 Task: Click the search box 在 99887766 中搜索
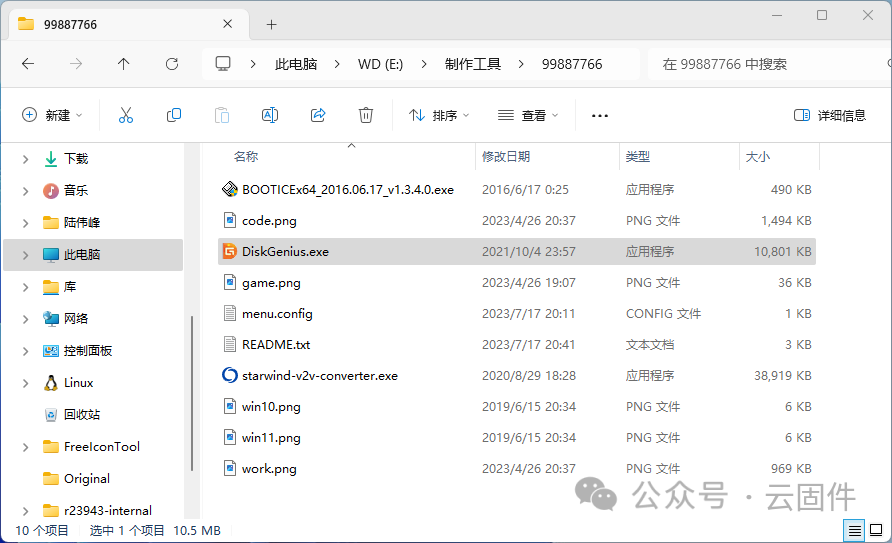(768, 64)
